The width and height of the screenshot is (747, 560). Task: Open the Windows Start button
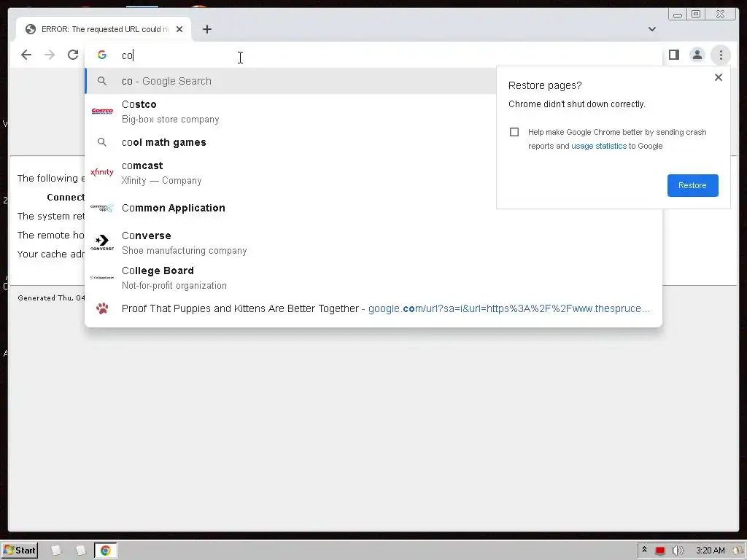click(x=20, y=551)
